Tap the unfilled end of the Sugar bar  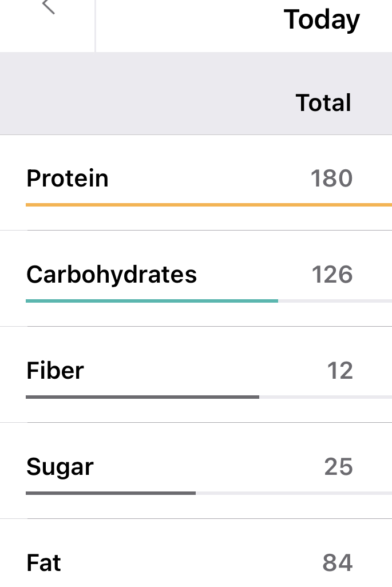point(294,493)
